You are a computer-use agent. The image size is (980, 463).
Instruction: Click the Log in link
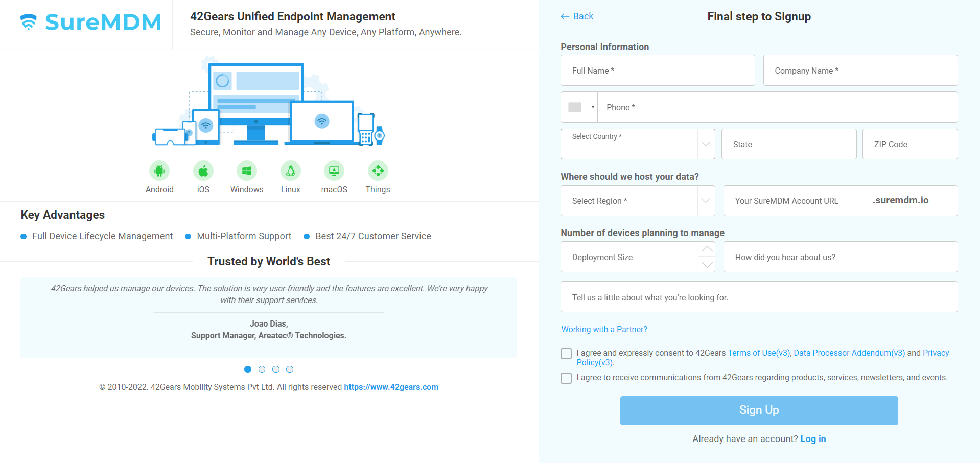point(813,438)
